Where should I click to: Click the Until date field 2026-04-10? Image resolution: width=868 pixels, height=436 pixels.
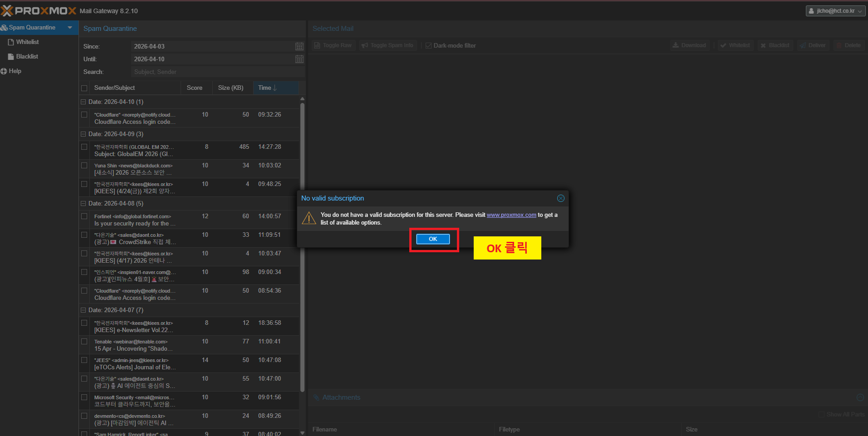(x=213, y=59)
